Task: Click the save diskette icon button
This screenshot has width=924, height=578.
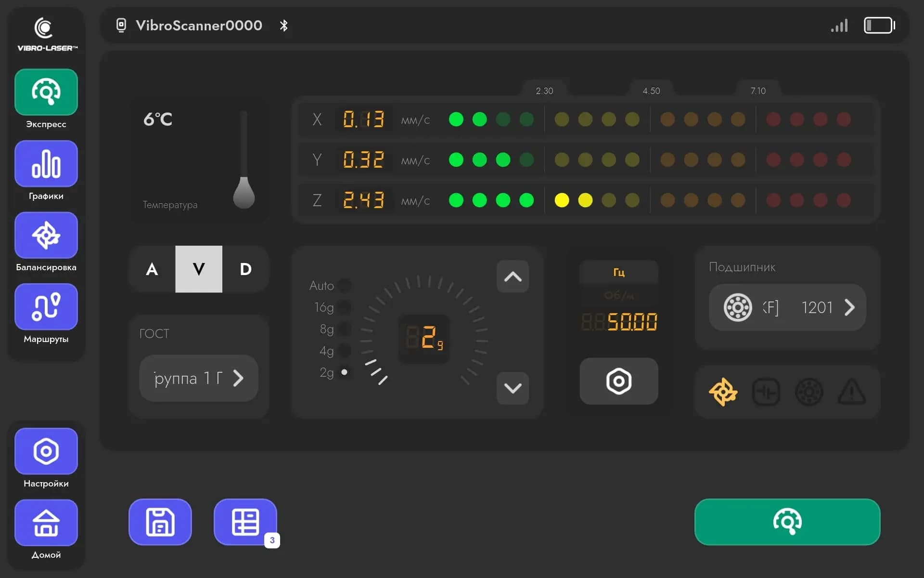Action: pos(160,522)
